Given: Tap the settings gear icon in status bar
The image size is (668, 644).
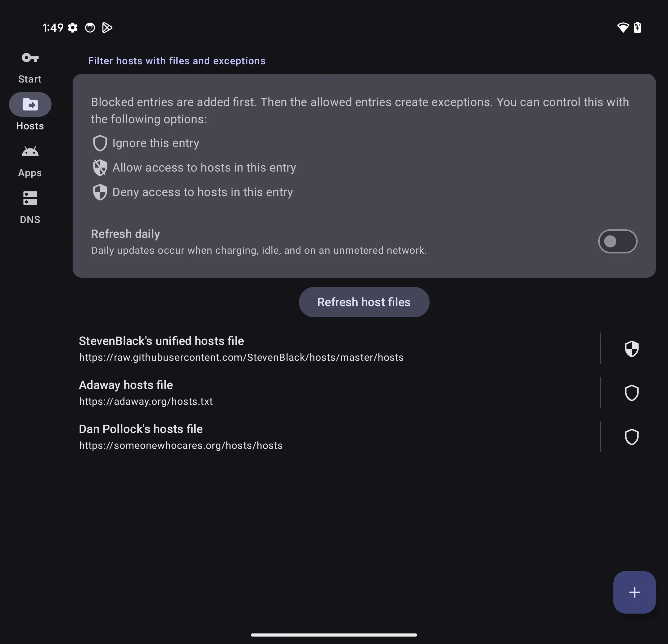Looking at the screenshot, I should 73,28.
